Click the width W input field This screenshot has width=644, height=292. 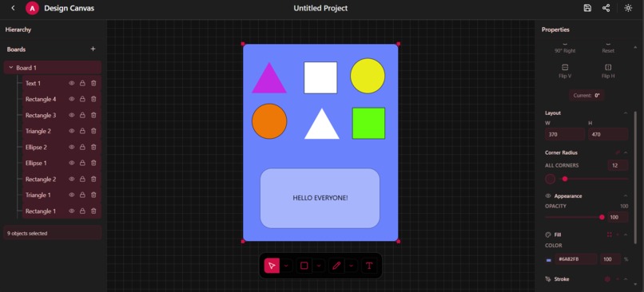click(x=565, y=134)
